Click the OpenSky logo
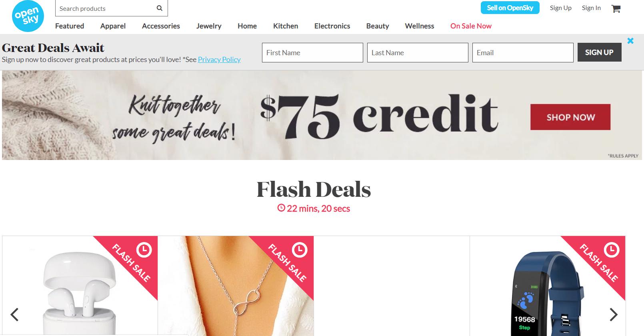The image size is (644, 336). click(x=28, y=16)
